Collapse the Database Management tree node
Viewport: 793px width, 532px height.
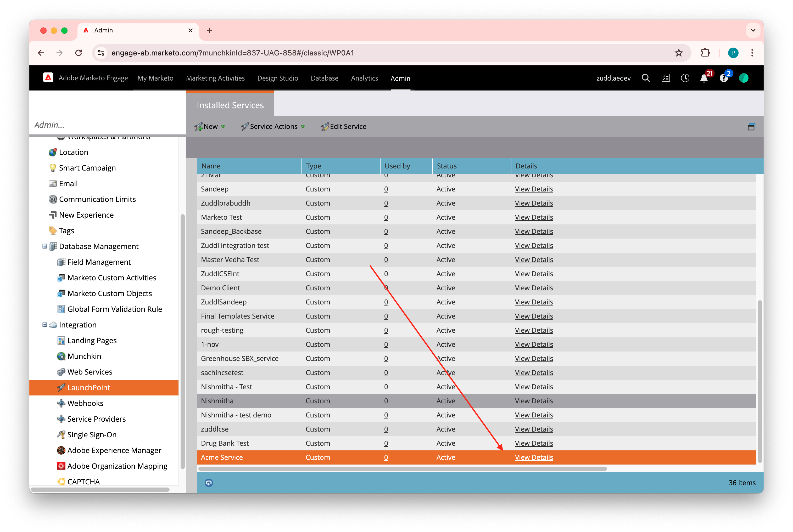(44, 246)
